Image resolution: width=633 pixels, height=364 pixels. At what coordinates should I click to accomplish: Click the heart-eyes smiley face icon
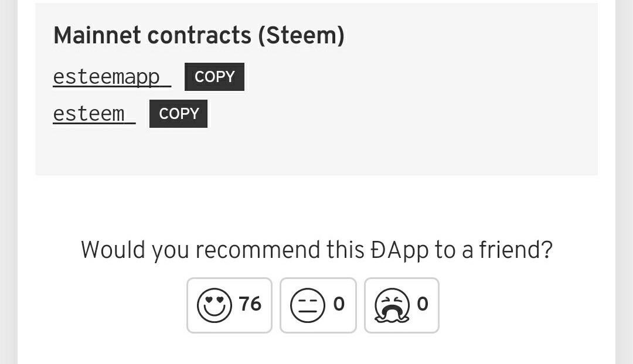[x=215, y=305]
